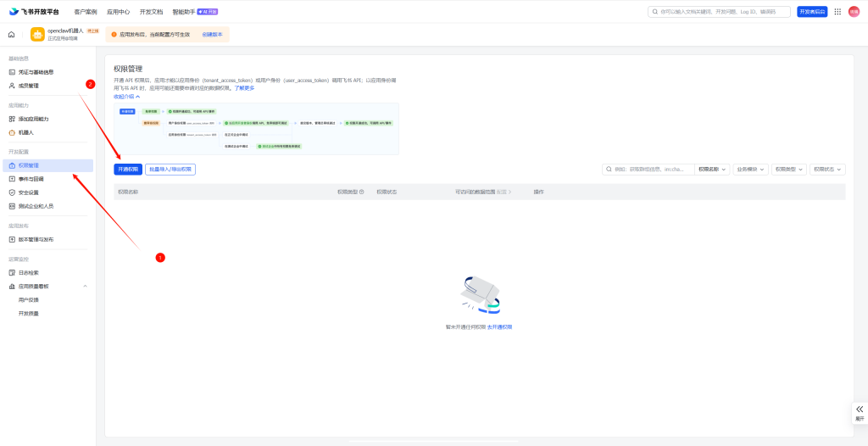Viewport: 868px width, 446px height.
Task: Click the help icon next to 权限类型 column
Action: [361, 192]
